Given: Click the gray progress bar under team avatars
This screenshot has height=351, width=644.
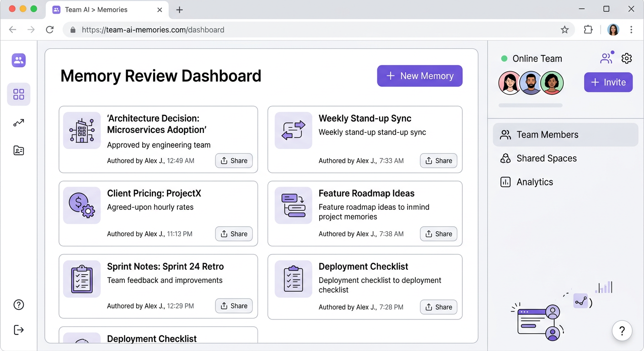Looking at the screenshot, I should (531, 105).
